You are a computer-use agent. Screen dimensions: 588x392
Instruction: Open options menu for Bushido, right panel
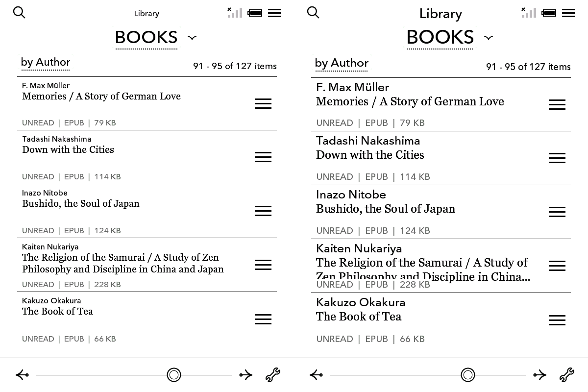(557, 212)
